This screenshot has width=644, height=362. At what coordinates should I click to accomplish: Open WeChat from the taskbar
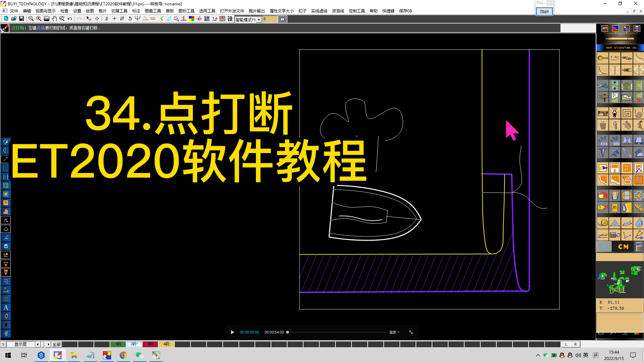[x=140, y=355]
